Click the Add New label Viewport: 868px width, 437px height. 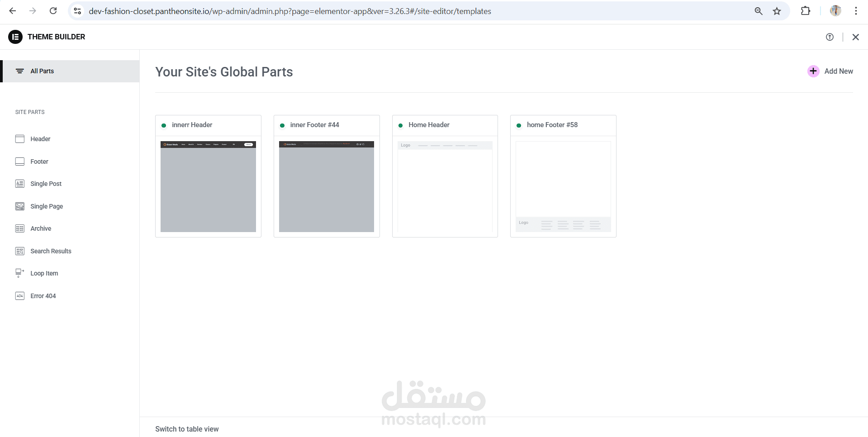coord(839,71)
